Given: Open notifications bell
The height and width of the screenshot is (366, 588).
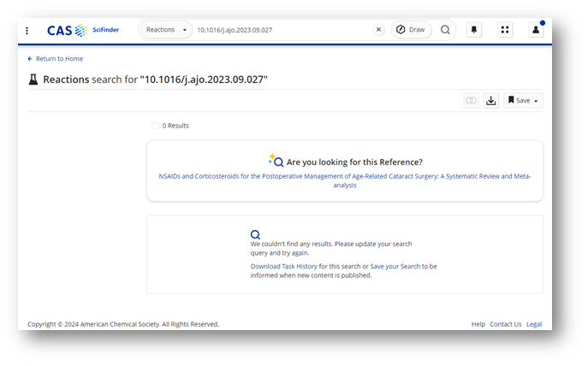Looking at the screenshot, I should pyautogui.click(x=474, y=30).
